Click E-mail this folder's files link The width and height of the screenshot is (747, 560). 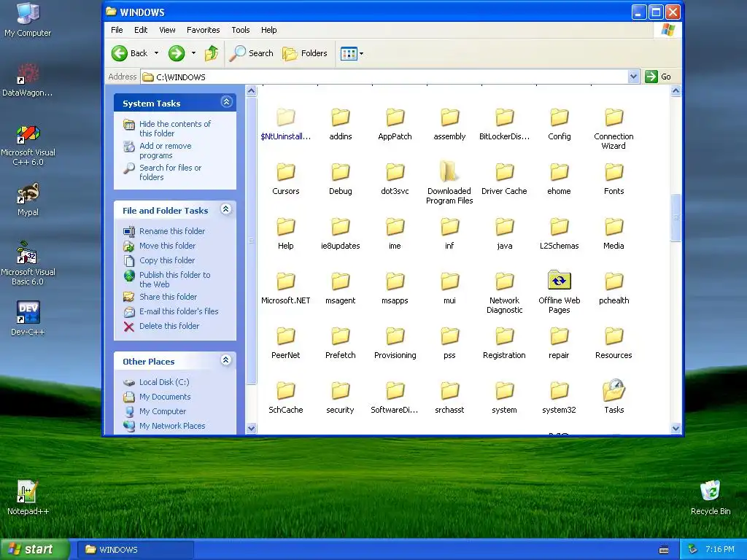pyautogui.click(x=179, y=311)
